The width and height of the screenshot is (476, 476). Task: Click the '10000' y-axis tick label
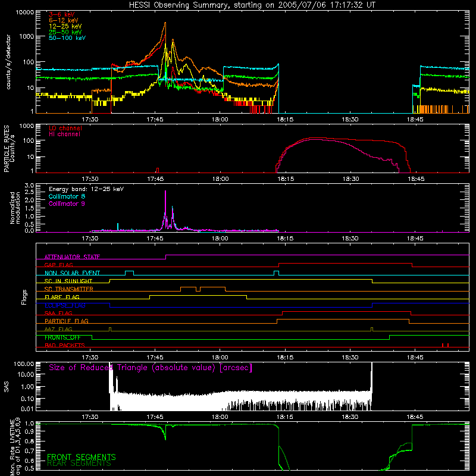coord(25,12)
